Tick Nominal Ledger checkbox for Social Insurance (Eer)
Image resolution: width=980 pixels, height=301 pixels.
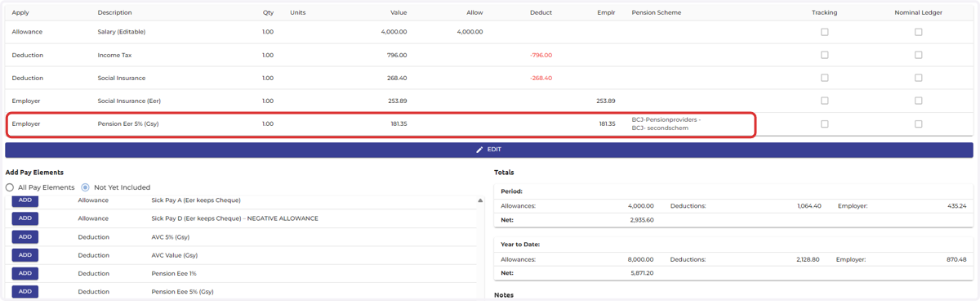918,101
